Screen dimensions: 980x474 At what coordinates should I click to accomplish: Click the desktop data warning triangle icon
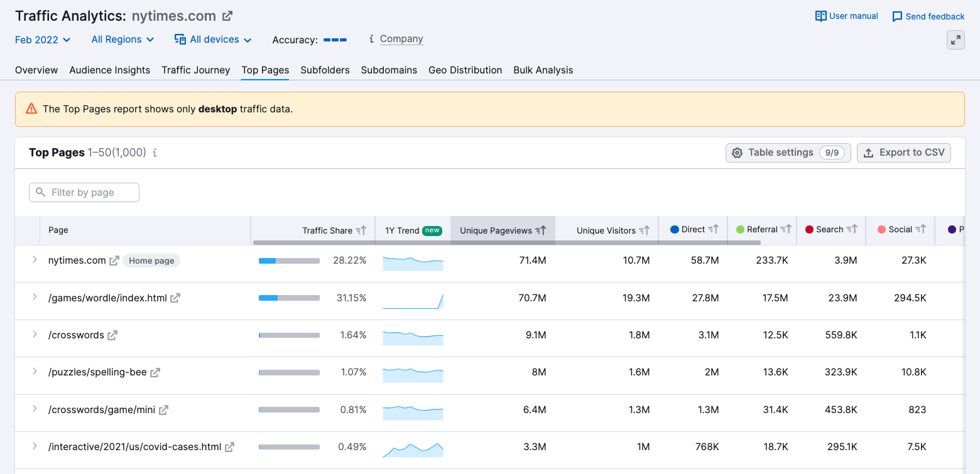(31, 109)
